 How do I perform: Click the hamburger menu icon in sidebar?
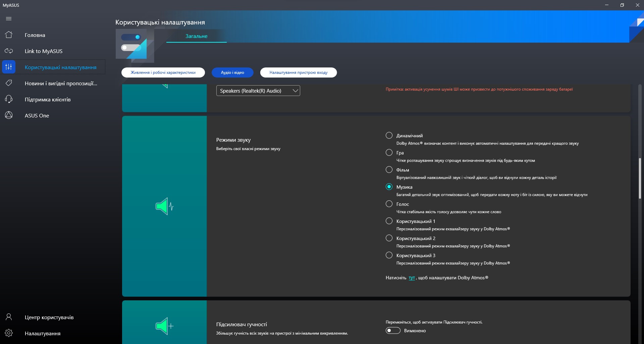pos(9,19)
